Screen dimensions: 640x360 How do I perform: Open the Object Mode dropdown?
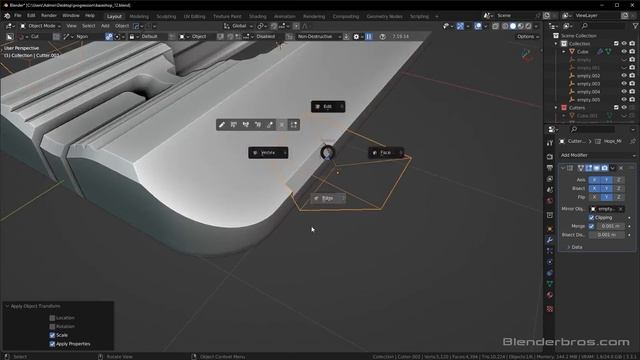40,26
